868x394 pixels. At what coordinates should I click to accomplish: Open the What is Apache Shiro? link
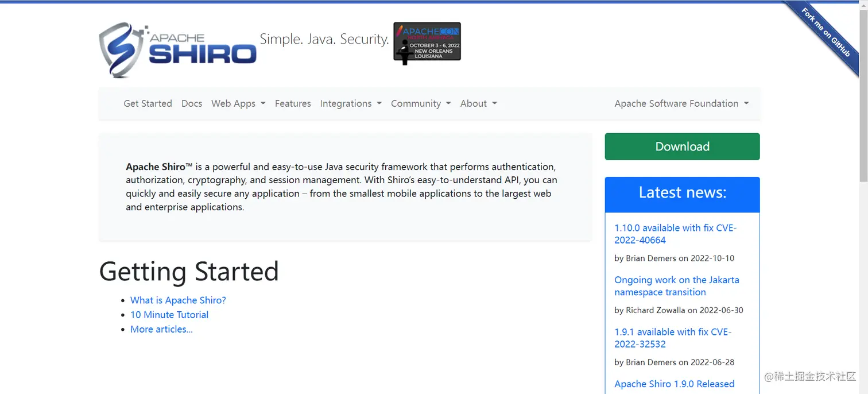point(178,300)
